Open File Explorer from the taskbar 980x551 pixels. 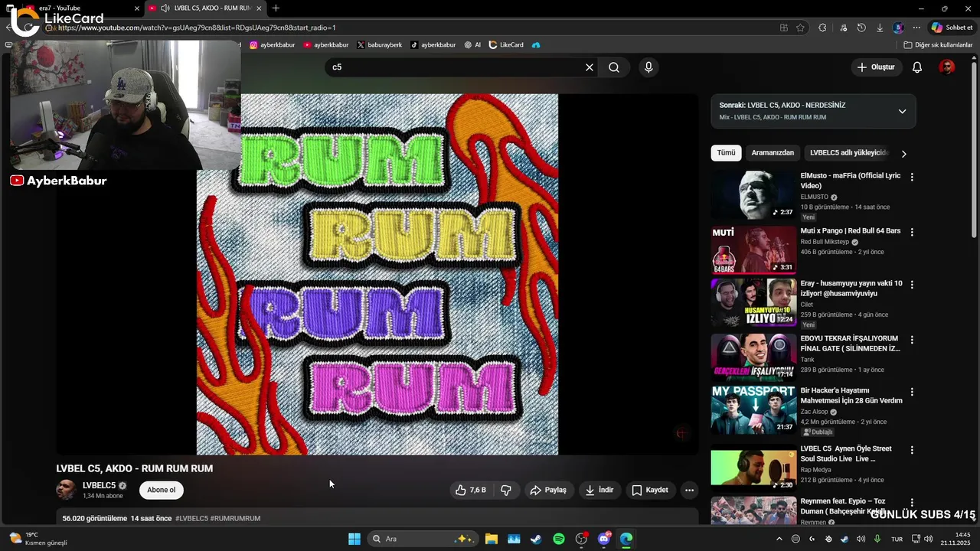click(491, 539)
